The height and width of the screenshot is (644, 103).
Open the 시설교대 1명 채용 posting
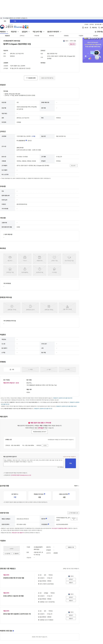(x=14, y=596)
